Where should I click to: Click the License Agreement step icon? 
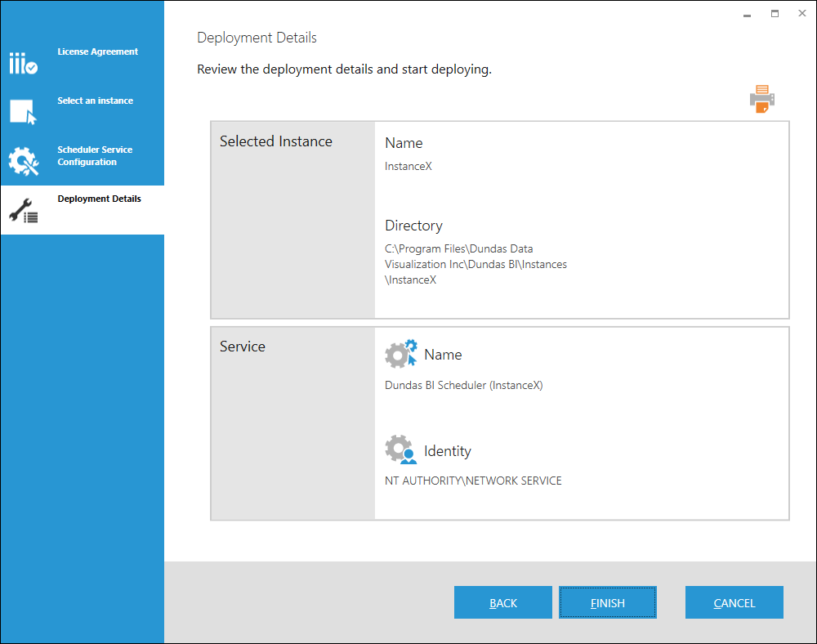click(x=23, y=63)
